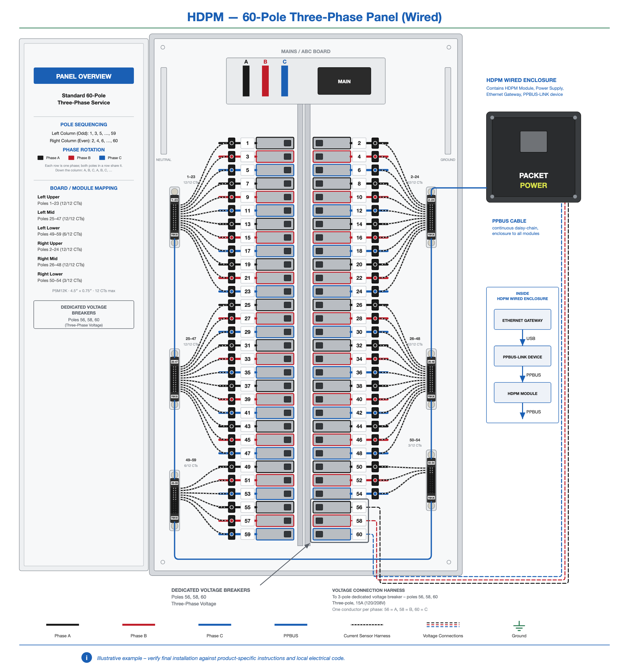Click the current sensor on pole 3
629x672 pixels.
click(x=232, y=157)
